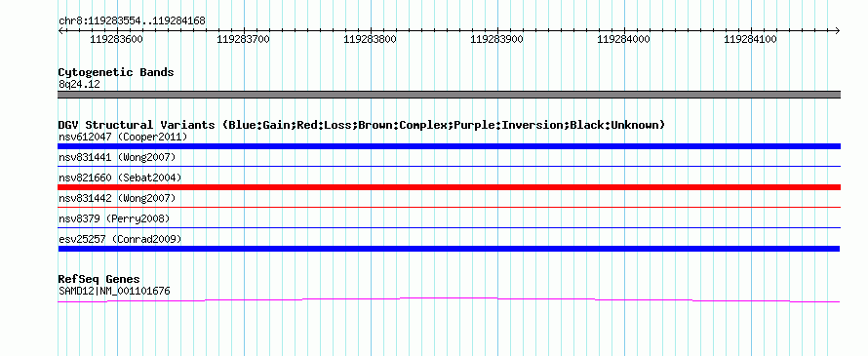Click ruler position 119283900
Screen dimensions: 868x356
click(x=496, y=39)
